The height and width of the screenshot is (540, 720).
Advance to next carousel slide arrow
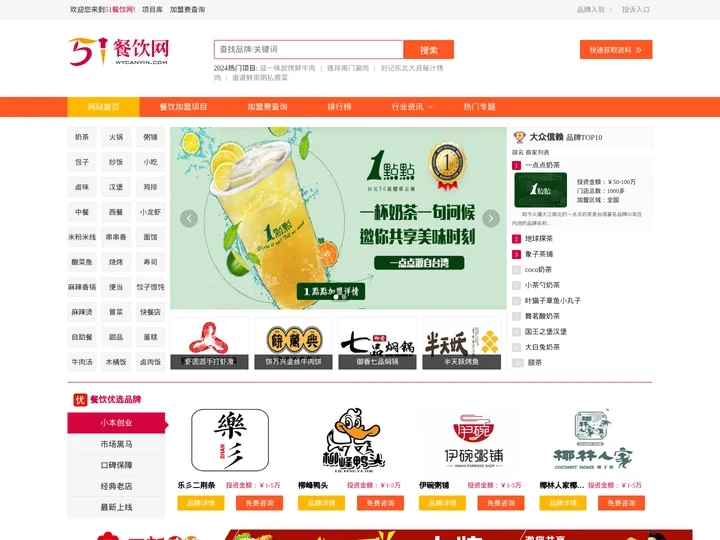[490, 218]
